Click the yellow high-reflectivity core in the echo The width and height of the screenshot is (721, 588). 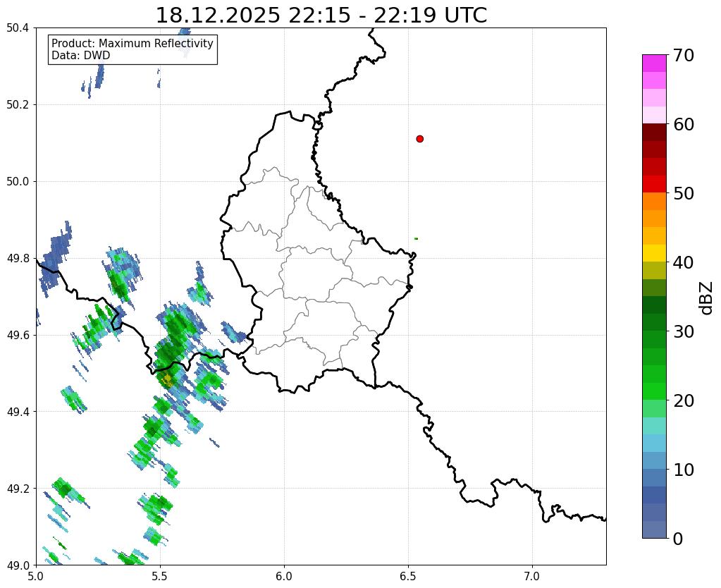point(167,379)
